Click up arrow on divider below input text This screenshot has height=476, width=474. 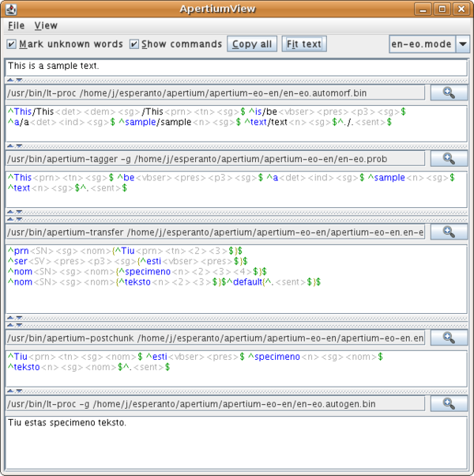[x=10, y=80]
